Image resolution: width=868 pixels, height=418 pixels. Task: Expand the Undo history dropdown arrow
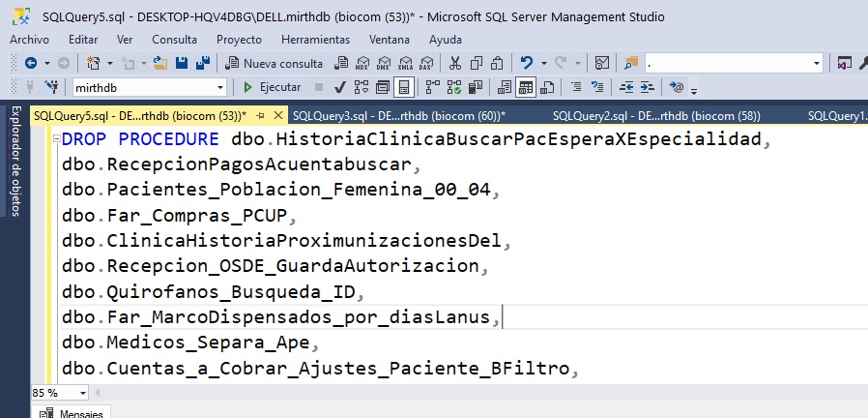[543, 63]
